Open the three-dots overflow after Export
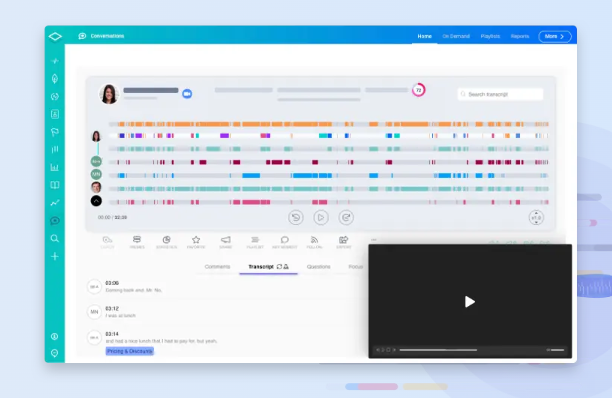612x398 pixels. [x=374, y=240]
